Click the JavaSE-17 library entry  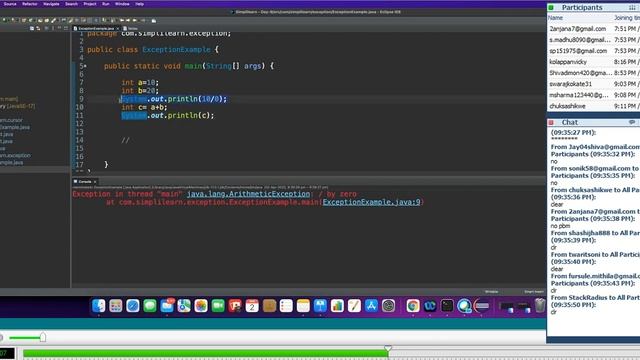click(x=18, y=106)
